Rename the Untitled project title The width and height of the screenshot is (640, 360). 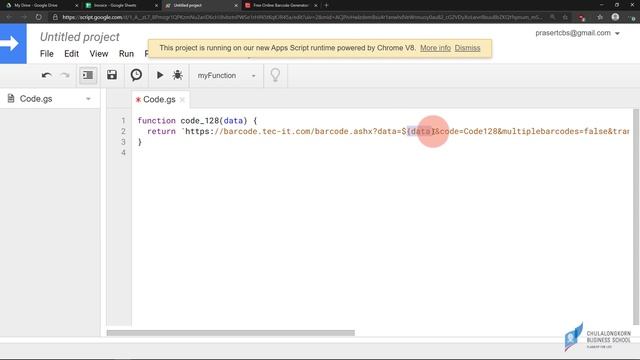click(80, 37)
